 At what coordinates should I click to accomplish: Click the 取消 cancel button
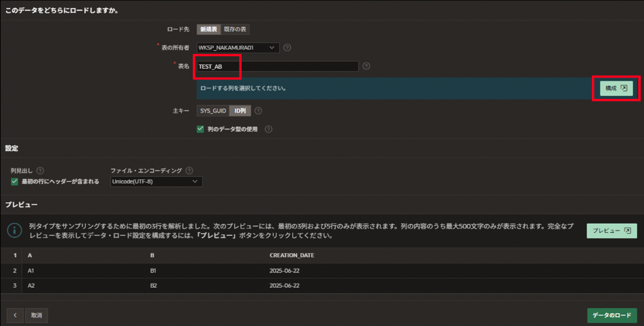click(x=36, y=316)
